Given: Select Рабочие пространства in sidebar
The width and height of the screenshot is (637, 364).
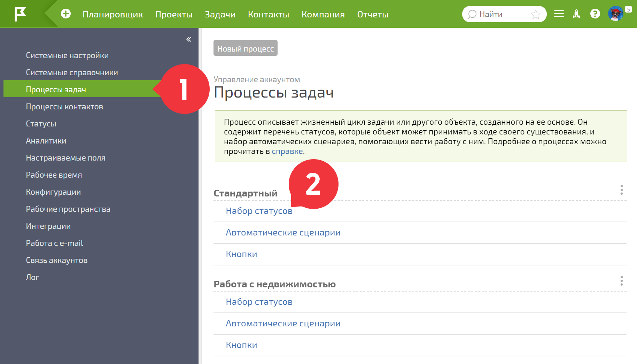Looking at the screenshot, I should click(x=68, y=209).
